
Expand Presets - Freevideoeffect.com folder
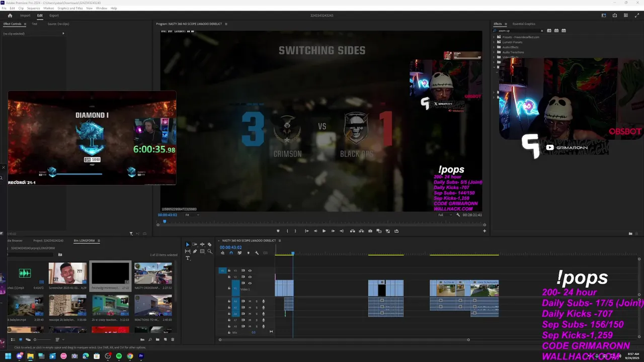click(x=494, y=37)
